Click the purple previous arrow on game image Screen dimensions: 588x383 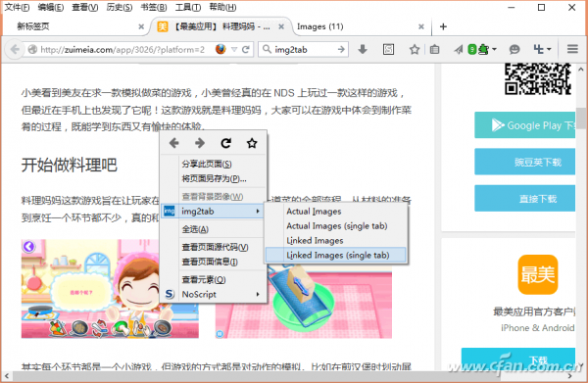28,247
